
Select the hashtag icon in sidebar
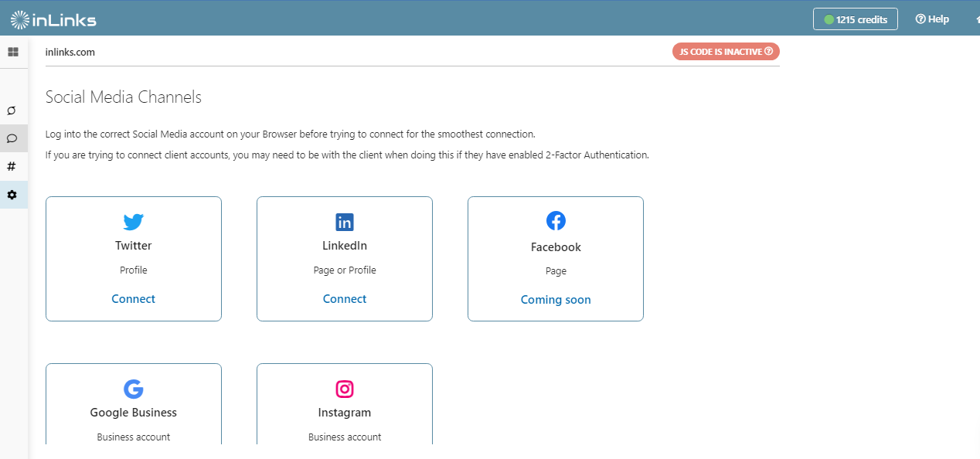[12, 166]
